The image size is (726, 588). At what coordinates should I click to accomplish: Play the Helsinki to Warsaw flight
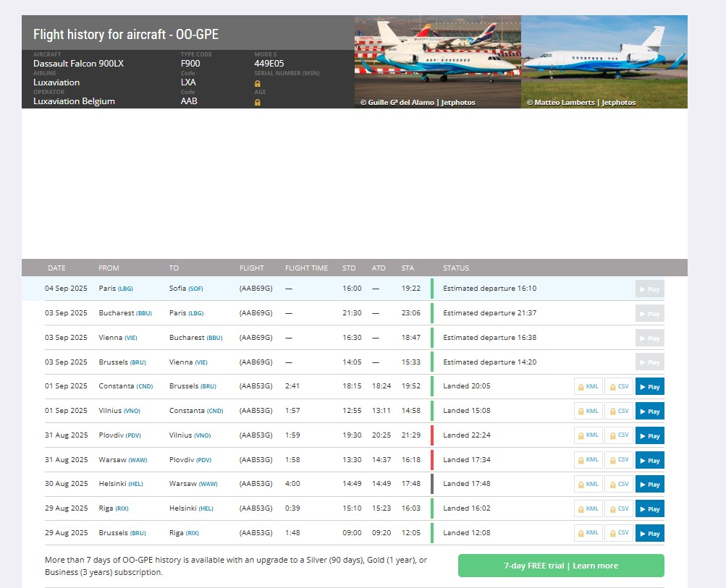[x=649, y=485]
